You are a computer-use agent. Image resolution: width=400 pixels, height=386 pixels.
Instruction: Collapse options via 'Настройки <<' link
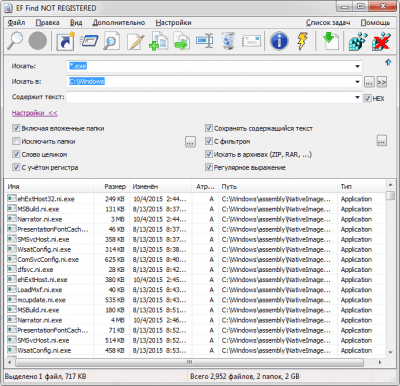coord(35,113)
